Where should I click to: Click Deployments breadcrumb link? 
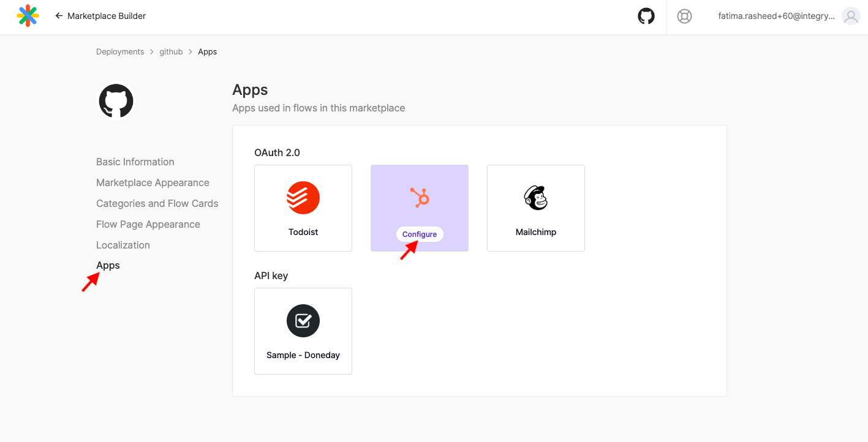120,52
